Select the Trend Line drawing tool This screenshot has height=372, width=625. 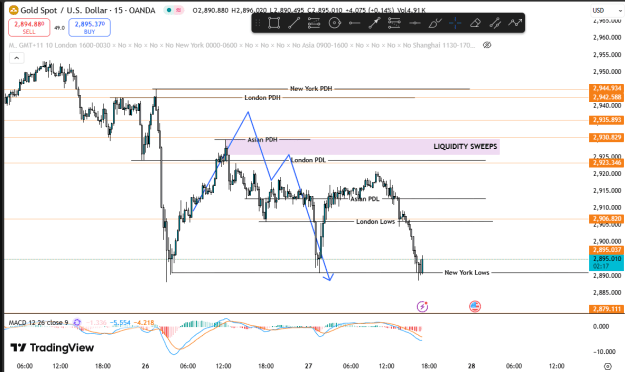tap(294, 23)
